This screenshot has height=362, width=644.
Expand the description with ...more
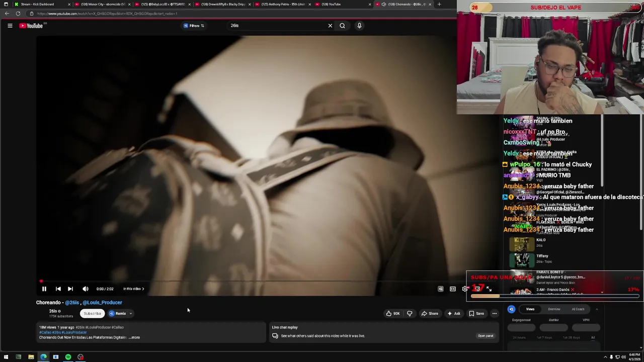134,337
